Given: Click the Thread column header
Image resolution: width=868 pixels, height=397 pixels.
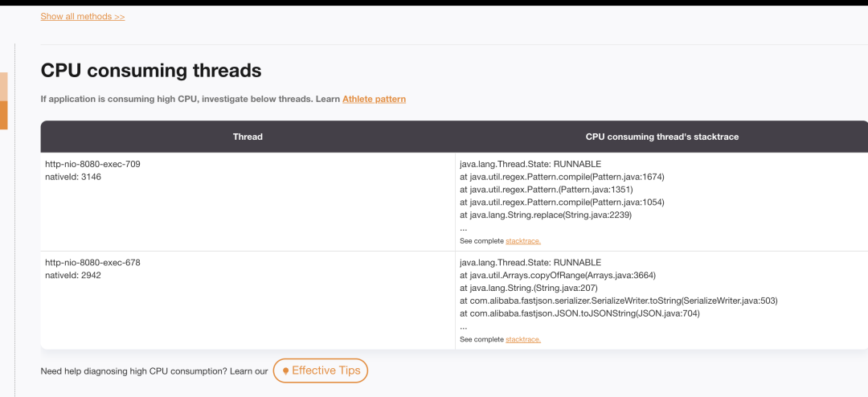Looking at the screenshot, I should (x=248, y=137).
